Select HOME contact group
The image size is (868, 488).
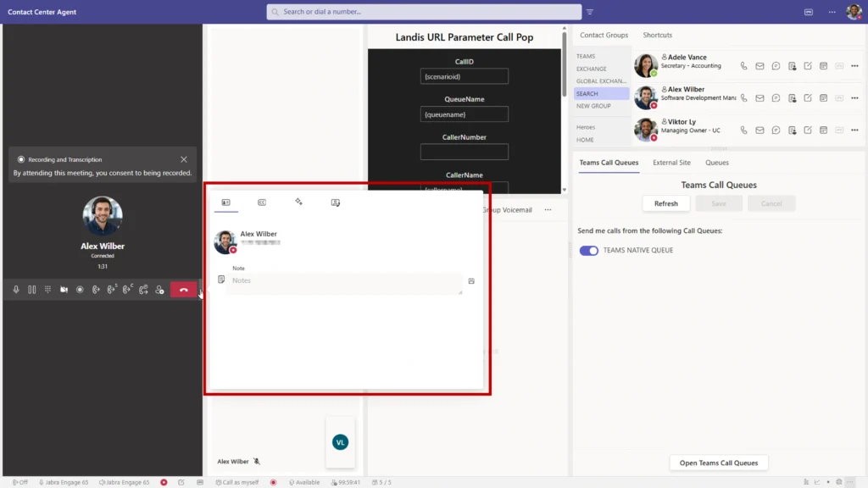point(585,140)
